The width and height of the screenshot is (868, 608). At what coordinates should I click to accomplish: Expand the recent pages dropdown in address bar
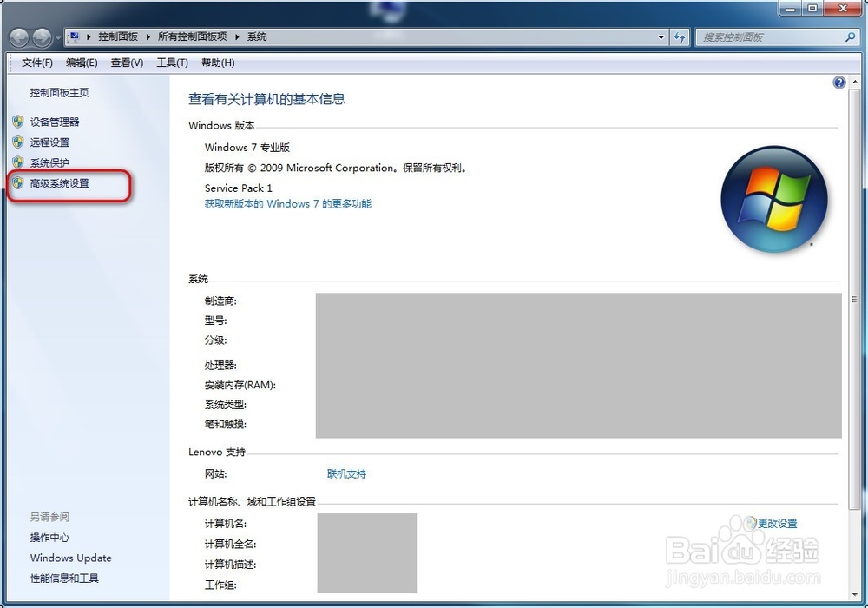(x=57, y=37)
